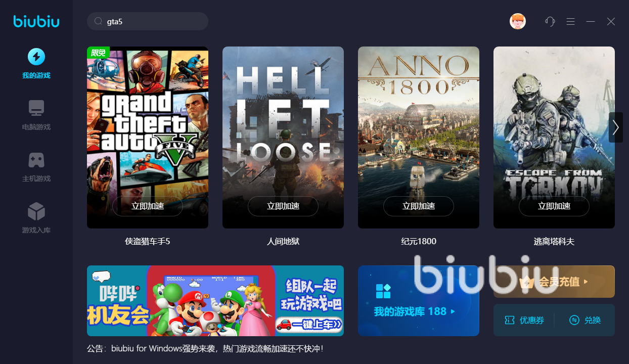The image size is (629, 364).
Task: Click the gta5 search field
Action: [148, 21]
